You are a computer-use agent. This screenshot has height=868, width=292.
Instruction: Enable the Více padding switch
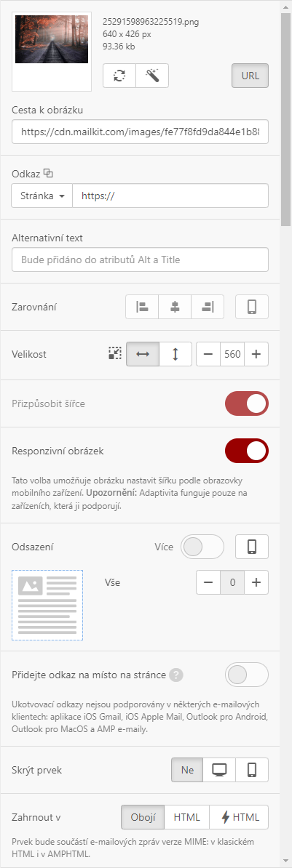(x=202, y=547)
